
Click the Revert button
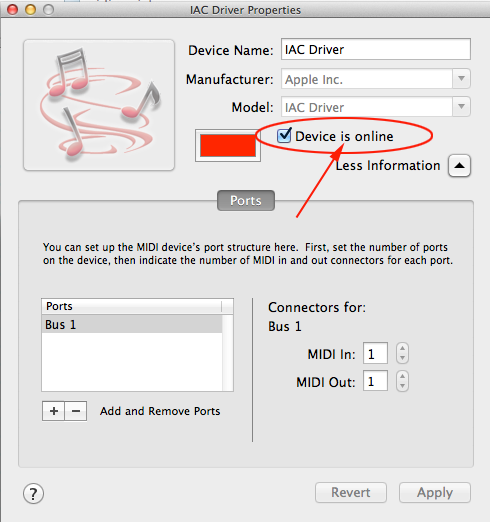click(351, 492)
